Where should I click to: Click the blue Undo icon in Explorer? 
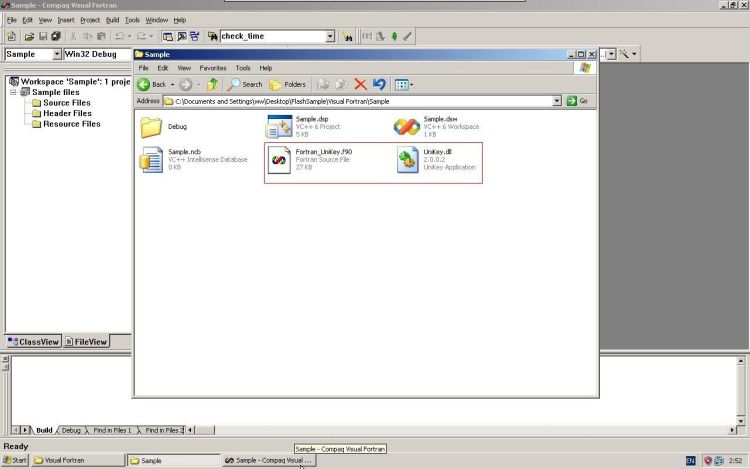[379, 85]
